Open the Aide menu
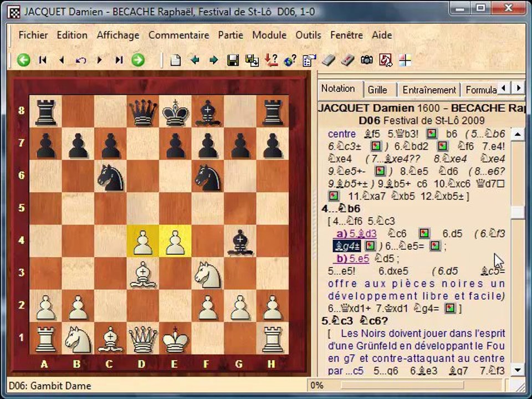Image resolution: width=532 pixels, height=399 pixels. [x=382, y=35]
